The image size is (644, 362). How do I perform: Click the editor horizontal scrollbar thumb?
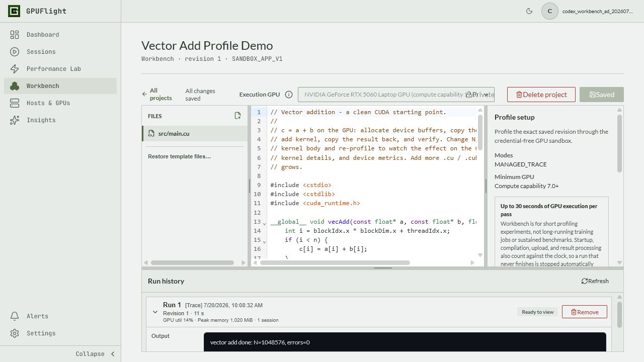click(x=335, y=262)
